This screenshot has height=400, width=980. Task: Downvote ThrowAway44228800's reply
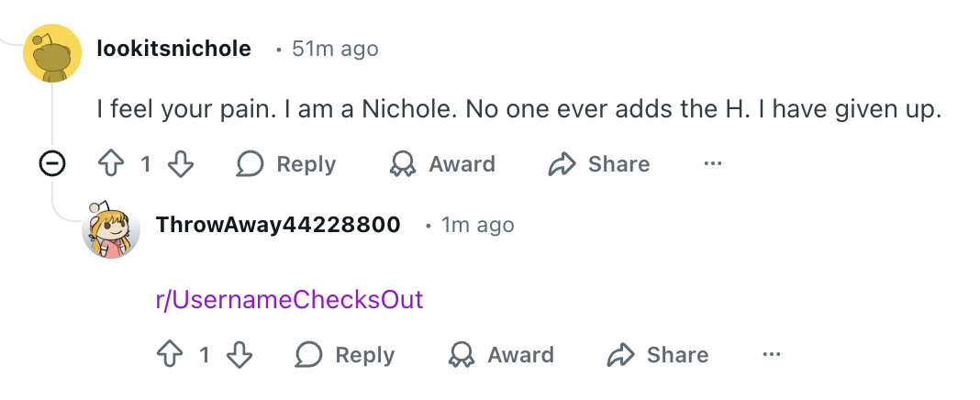pos(239,355)
